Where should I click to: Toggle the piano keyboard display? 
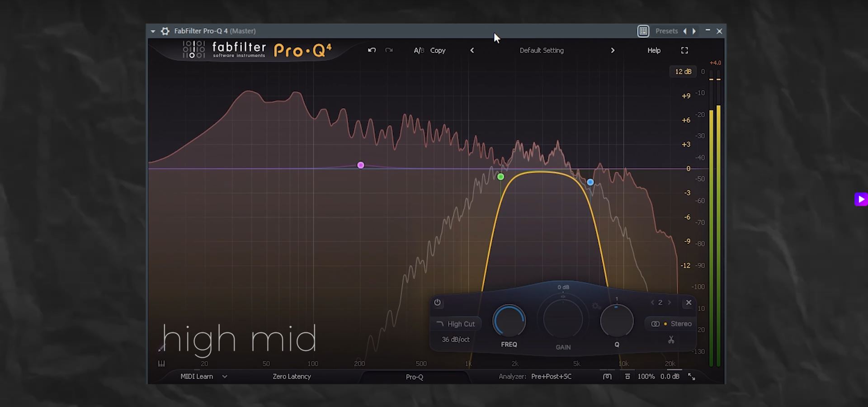[161, 364]
